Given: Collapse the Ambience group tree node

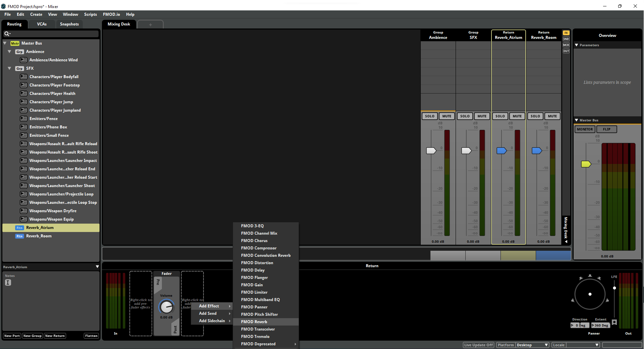Looking at the screenshot, I should (10, 52).
